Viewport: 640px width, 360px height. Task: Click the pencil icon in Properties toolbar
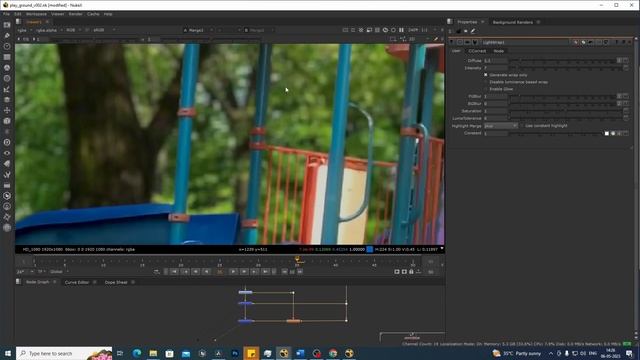tap(473, 31)
